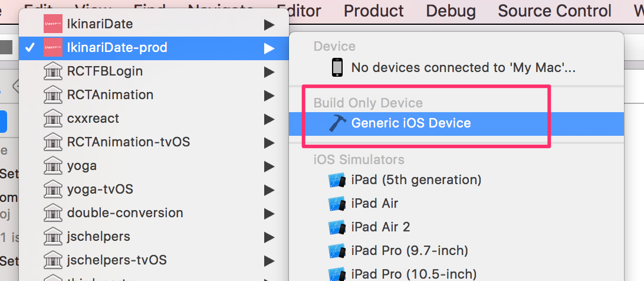Choose the jschelpers-tvOS scheme
This screenshot has height=281, width=644.
[x=117, y=260]
